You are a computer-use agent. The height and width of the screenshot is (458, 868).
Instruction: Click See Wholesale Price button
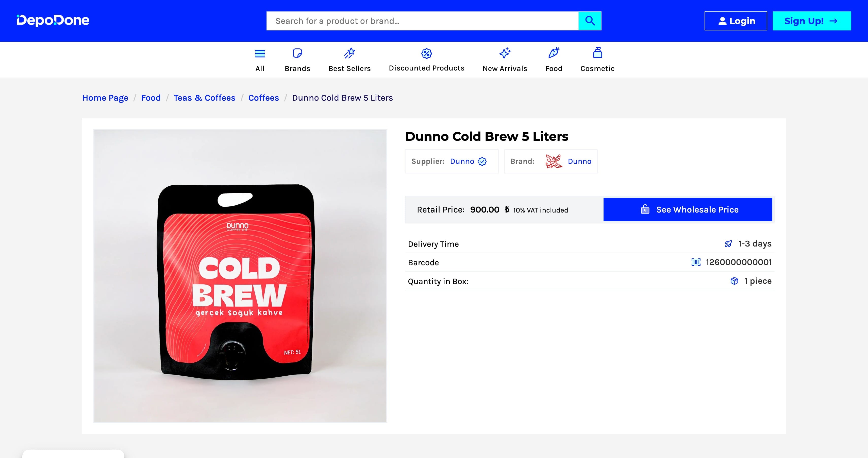pos(687,209)
